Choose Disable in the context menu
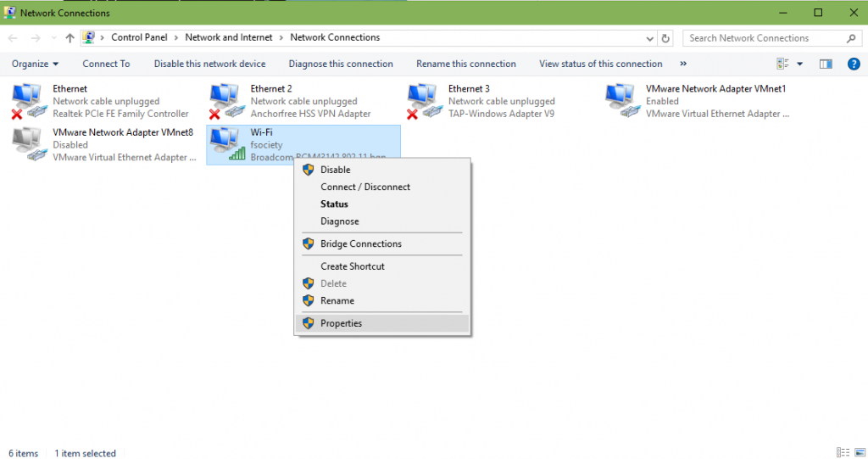The height and width of the screenshot is (459, 868). pos(382,170)
